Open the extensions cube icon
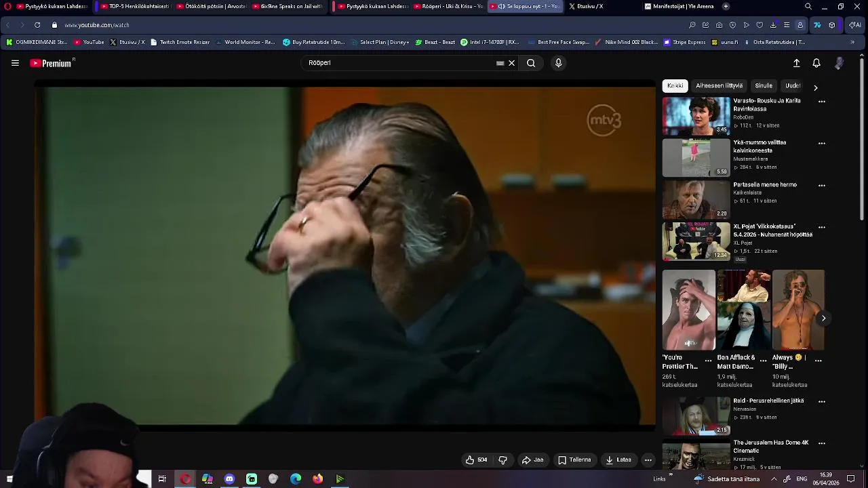868x488 pixels. coord(832,25)
